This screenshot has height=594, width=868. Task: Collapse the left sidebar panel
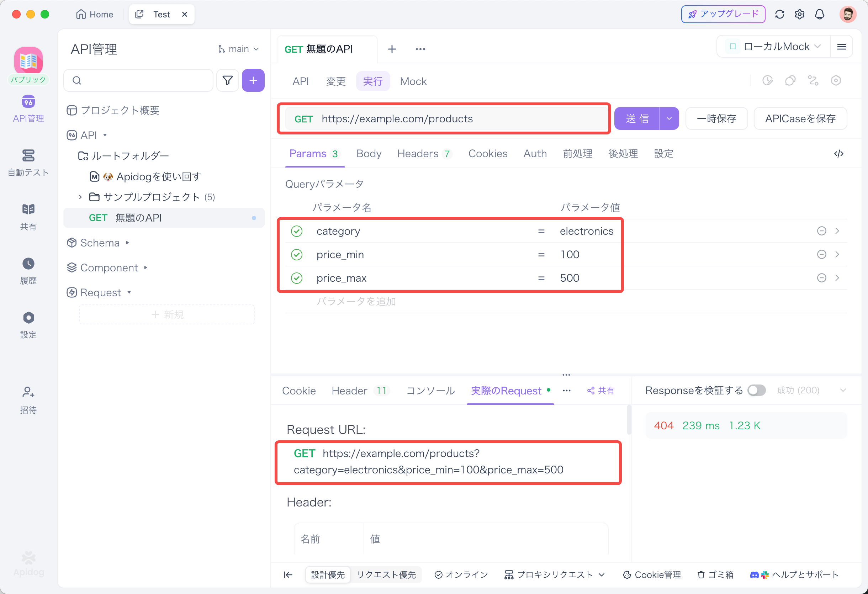pyautogui.click(x=288, y=574)
